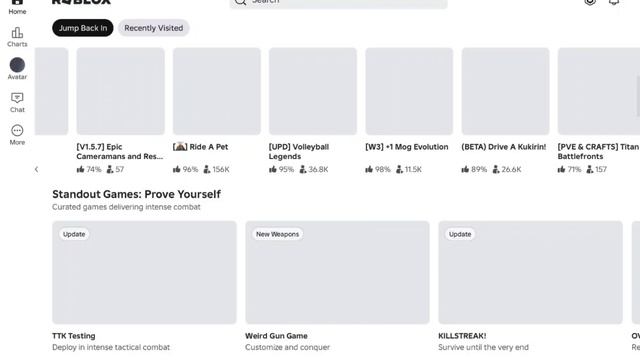Image resolution: width=640 pixels, height=360 pixels.
Task: Click the [UPD] Volleyball Legends title
Action: [x=299, y=151]
